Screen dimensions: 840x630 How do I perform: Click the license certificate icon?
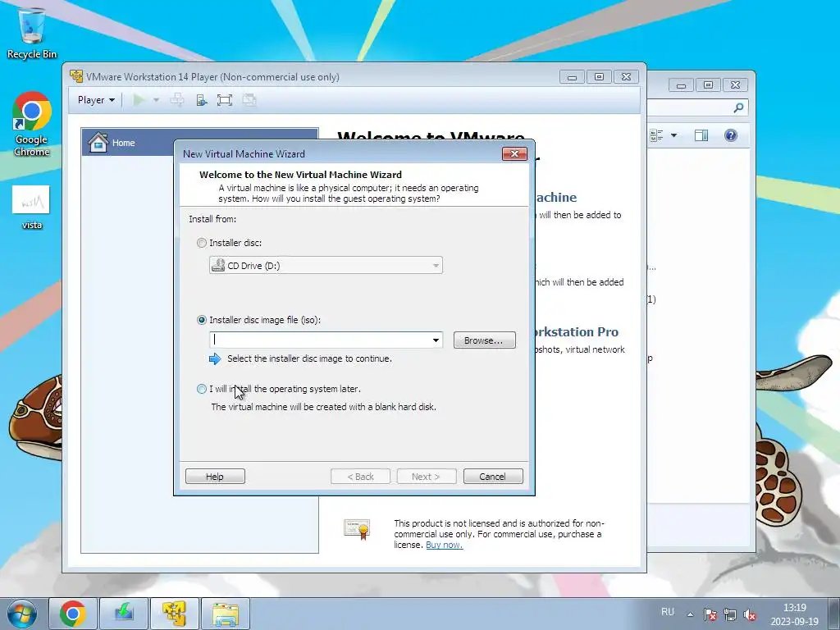357,529
